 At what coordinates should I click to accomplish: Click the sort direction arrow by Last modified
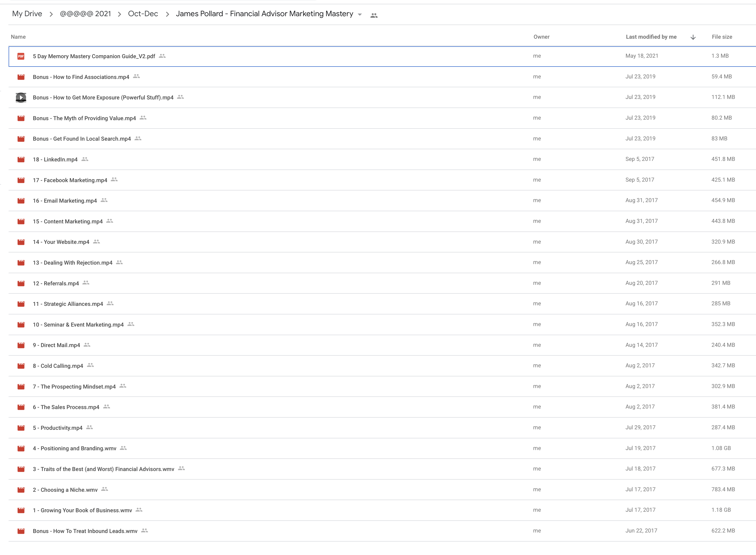click(x=693, y=37)
